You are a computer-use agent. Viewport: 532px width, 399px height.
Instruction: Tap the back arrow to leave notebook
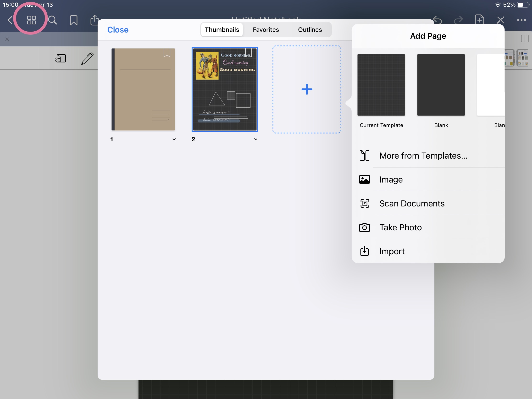pos(10,20)
